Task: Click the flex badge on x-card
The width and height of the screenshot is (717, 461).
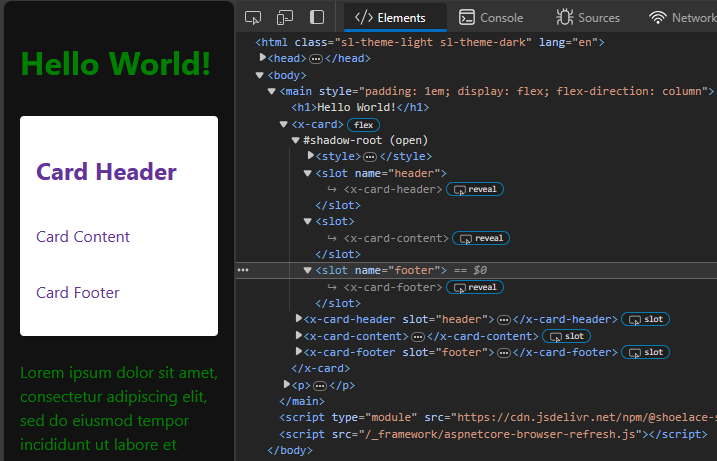Action: [x=364, y=125]
